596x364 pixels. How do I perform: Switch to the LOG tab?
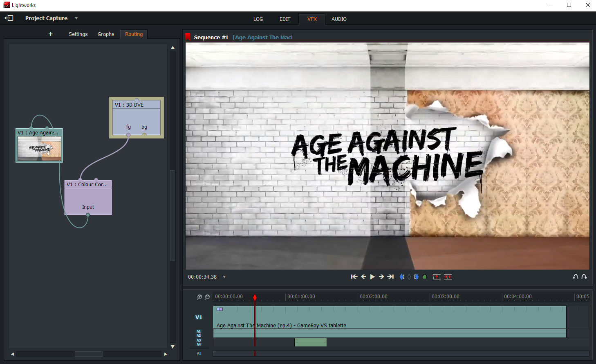click(x=258, y=19)
